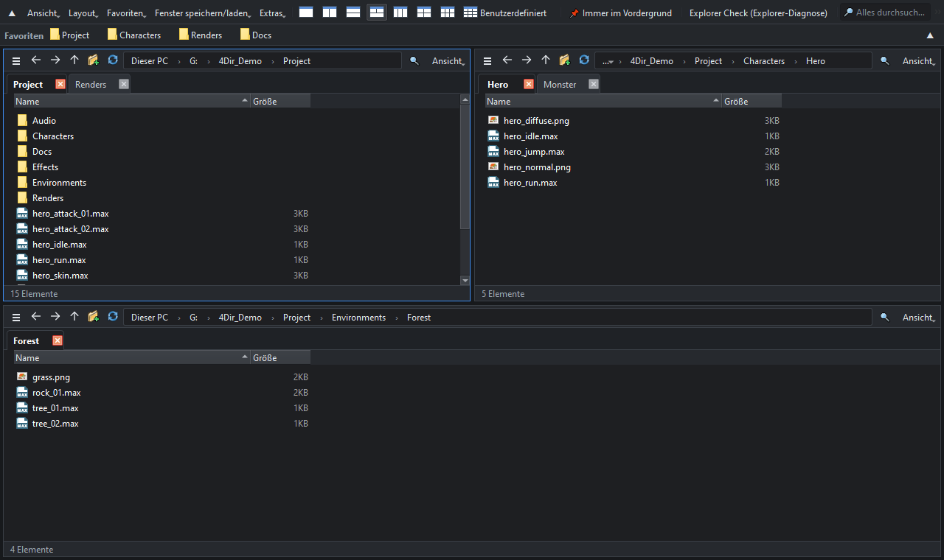Toggle Immer im Vordergrund pin

[620, 13]
